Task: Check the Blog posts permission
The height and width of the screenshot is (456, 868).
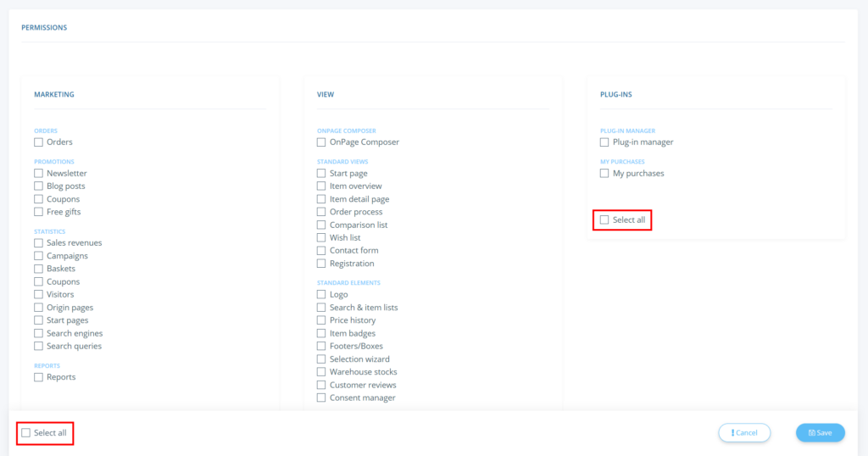Action: (38, 186)
